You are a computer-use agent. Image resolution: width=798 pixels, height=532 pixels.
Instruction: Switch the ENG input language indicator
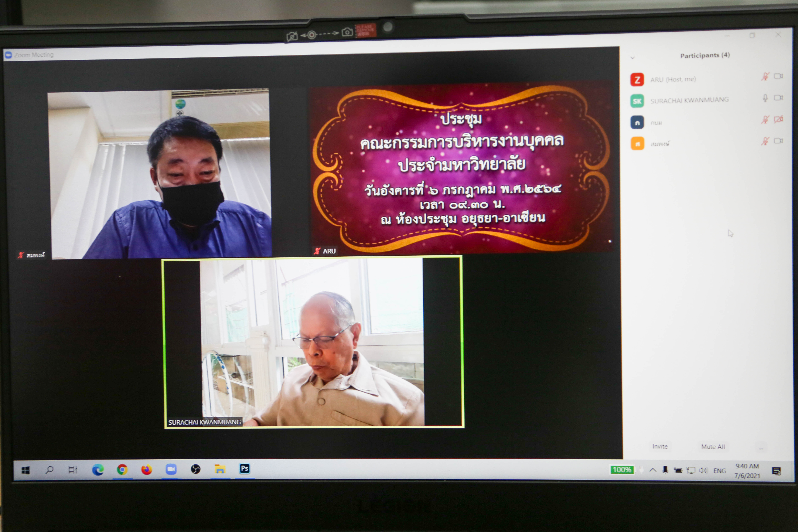tap(720, 471)
